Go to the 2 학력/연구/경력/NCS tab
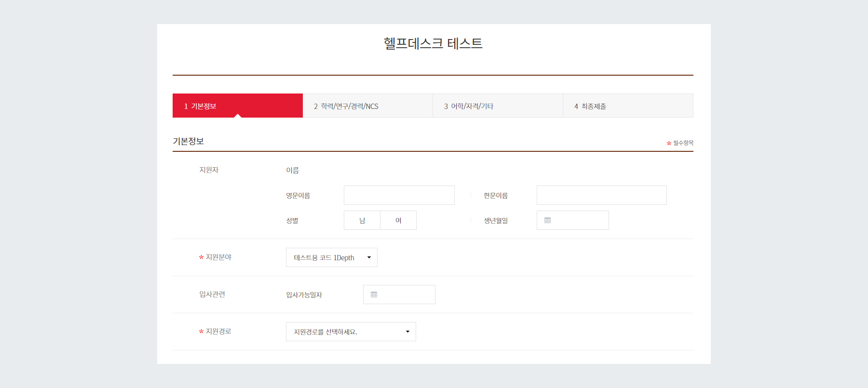Image resolution: width=868 pixels, height=388 pixels. 368,106
